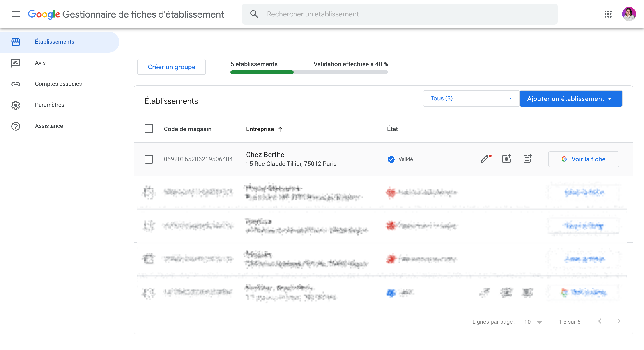Screen dimensions: 644x350
Task: Open Paramètres in the sidebar
Action: pos(60,105)
